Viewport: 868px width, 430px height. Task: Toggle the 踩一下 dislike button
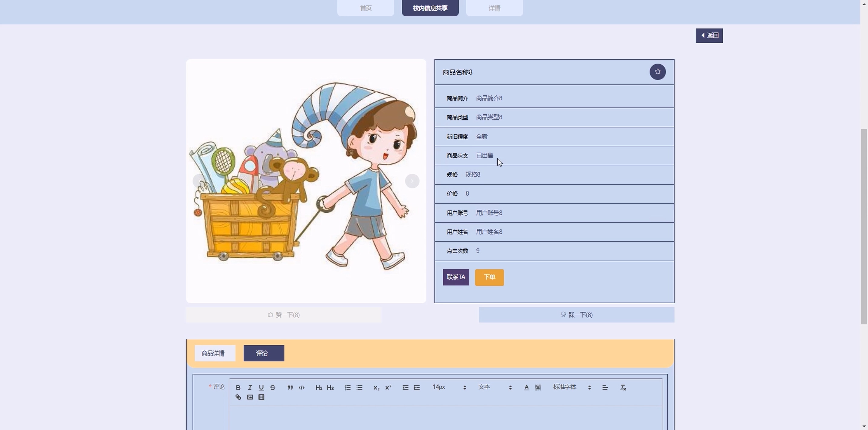pyautogui.click(x=577, y=315)
